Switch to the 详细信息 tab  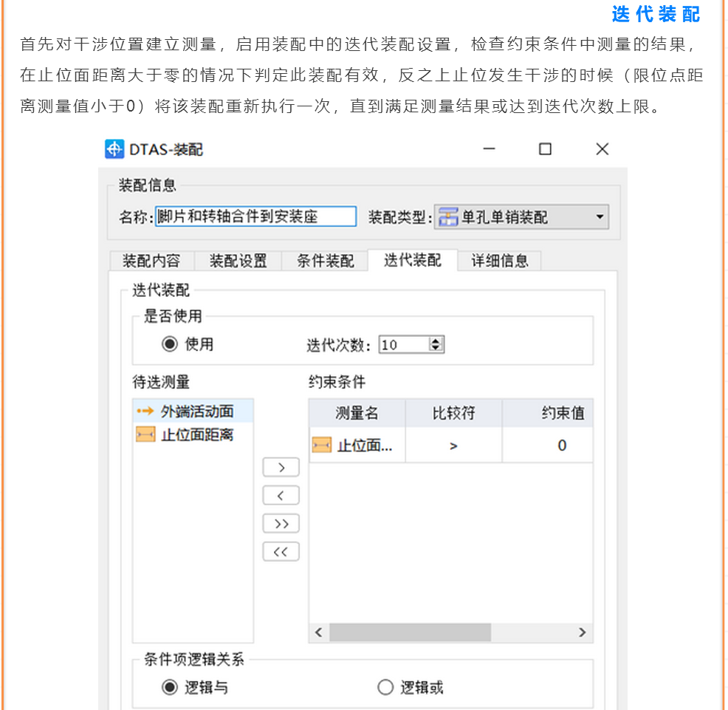(498, 261)
